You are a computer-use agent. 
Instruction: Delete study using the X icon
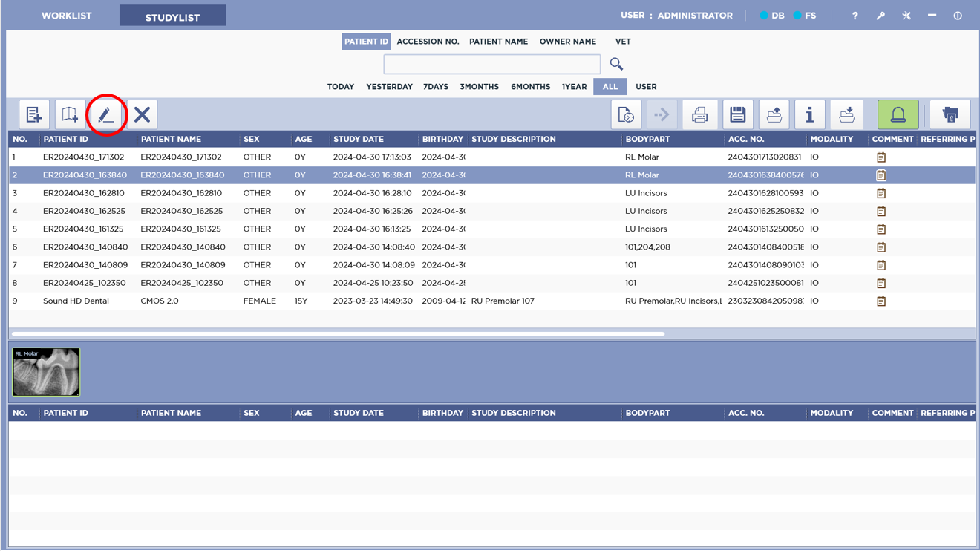click(142, 114)
